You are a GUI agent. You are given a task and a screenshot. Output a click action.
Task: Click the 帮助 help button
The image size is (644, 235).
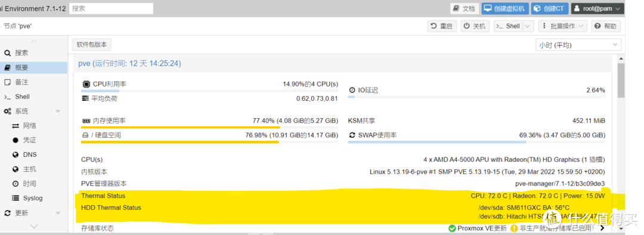606,26
